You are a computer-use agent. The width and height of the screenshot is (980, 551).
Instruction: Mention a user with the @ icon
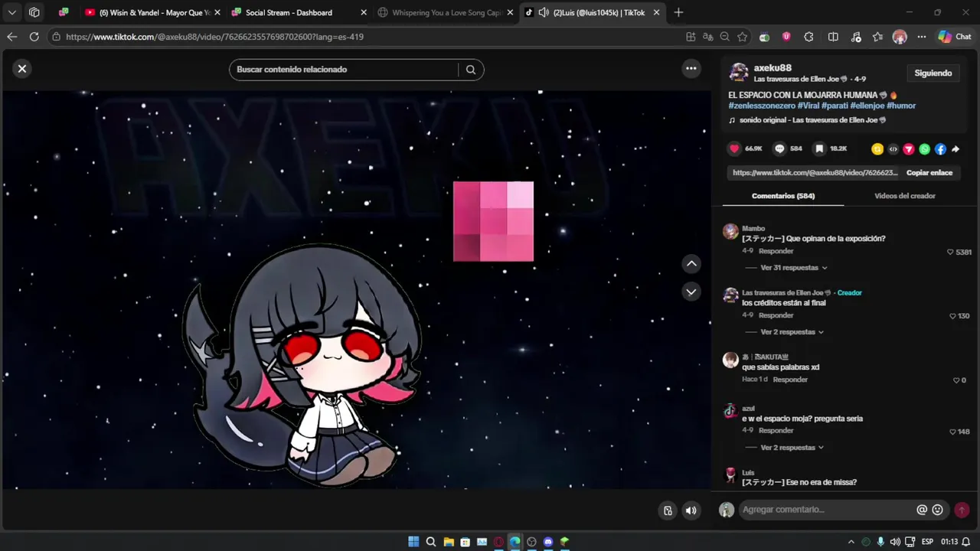(922, 510)
